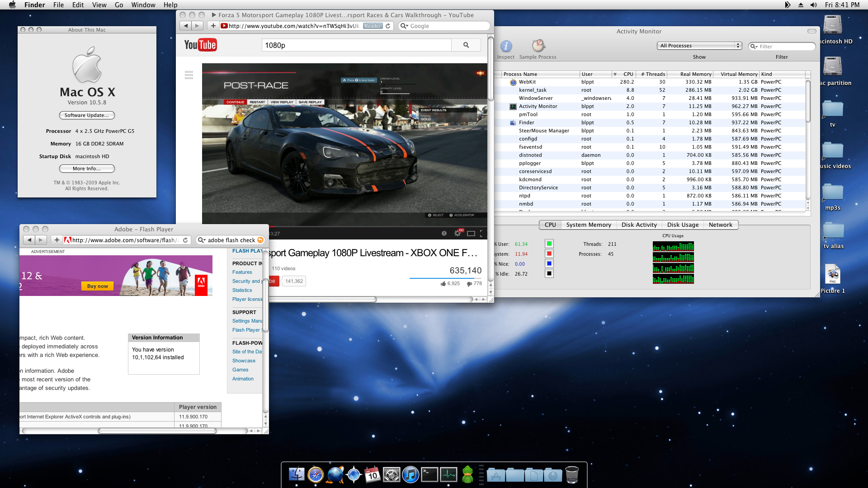Image resolution: width=868 pixels, height=488 pixels.
Task: Open iCal calendar from the Dock
Action: 373,475
